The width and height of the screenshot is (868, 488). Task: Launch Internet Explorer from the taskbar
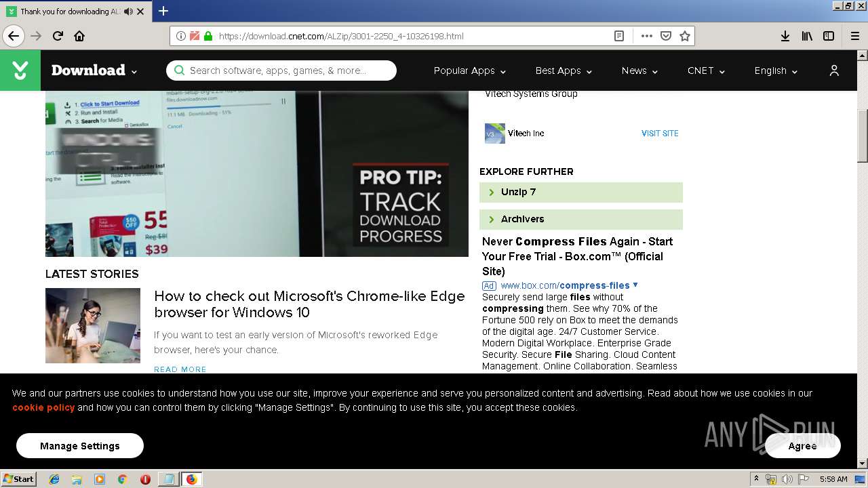click(54, 479)
